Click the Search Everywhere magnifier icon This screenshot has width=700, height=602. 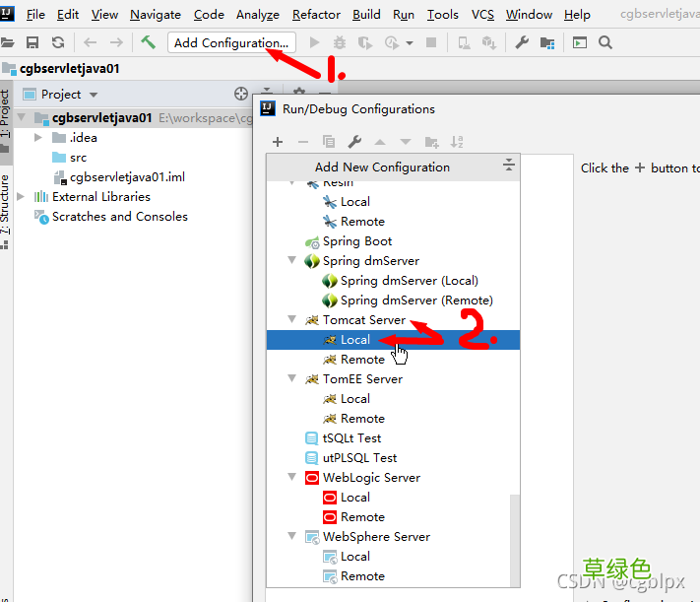coord(605,42)
